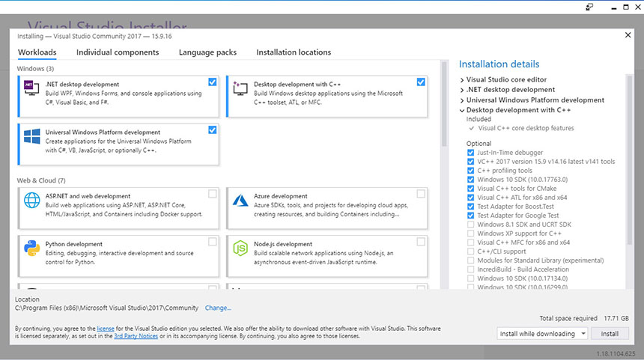The image size is (644, 360).
Task: Check Modules for Standard Library (experimental)
Action: tap(471, 260)
